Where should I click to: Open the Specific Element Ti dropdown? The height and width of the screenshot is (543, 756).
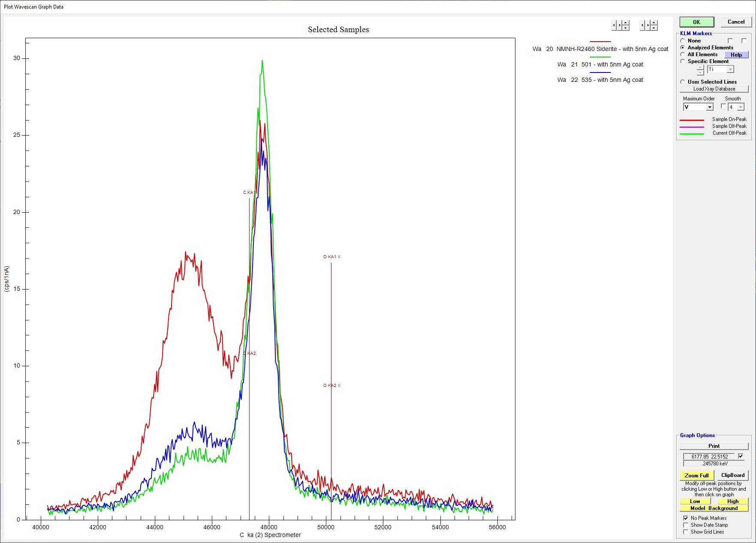[730, 69]
